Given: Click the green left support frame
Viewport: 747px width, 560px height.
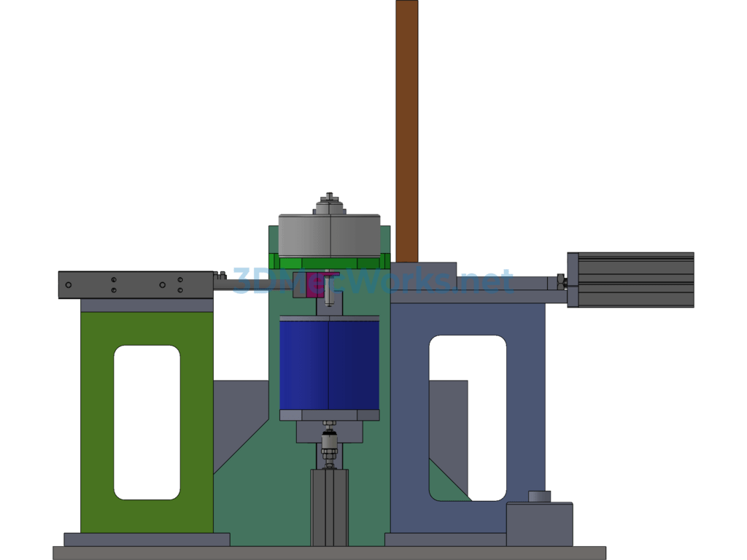Looking at the screenshot, I should [95, 423].
